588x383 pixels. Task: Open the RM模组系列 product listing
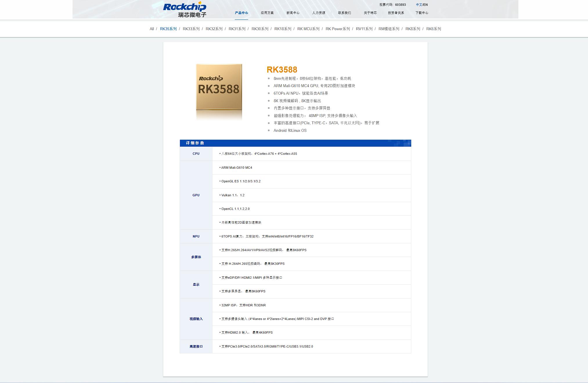(389, 29)
